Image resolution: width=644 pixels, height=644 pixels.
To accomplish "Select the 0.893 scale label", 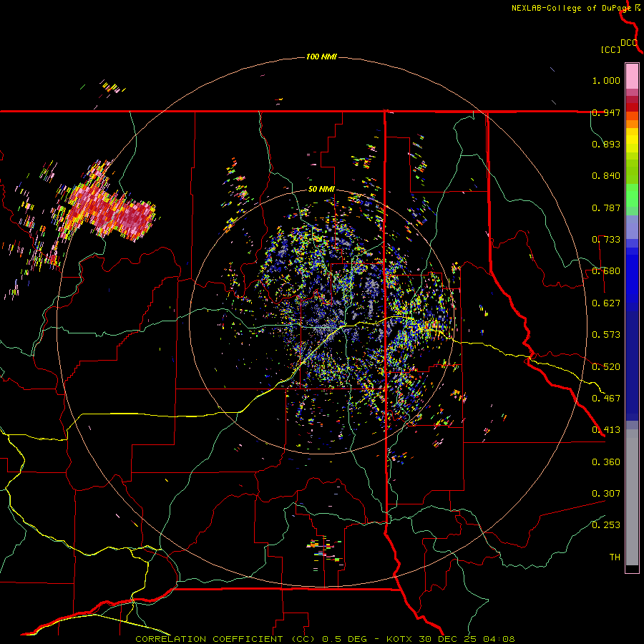I will tap(606, 144).
